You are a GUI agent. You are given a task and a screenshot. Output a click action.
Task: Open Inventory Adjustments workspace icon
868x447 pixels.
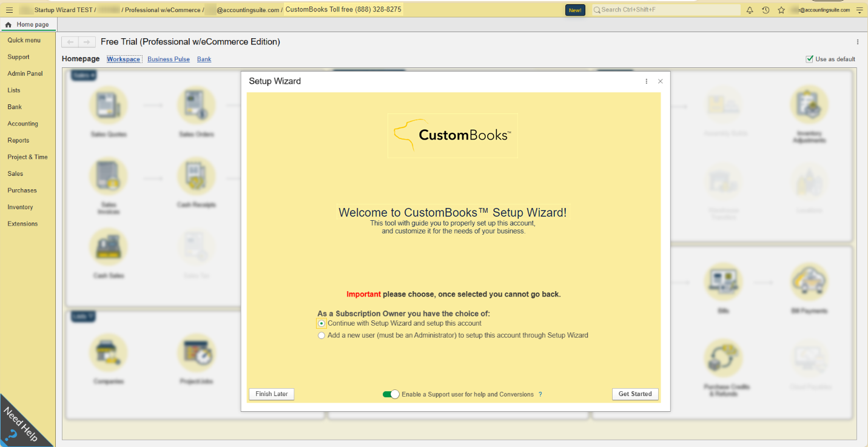[x=809, y=104]
